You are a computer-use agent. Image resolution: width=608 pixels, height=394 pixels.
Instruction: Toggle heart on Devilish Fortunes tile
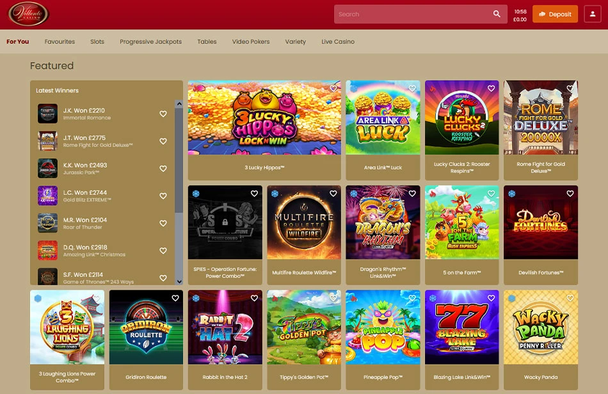[x=570, y=193]
